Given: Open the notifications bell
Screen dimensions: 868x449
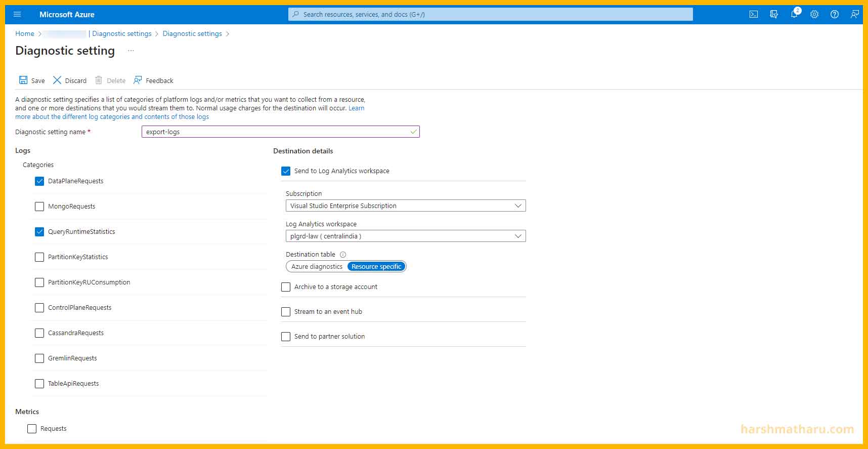Looking at the screenshot, I should tap(794, 14).
